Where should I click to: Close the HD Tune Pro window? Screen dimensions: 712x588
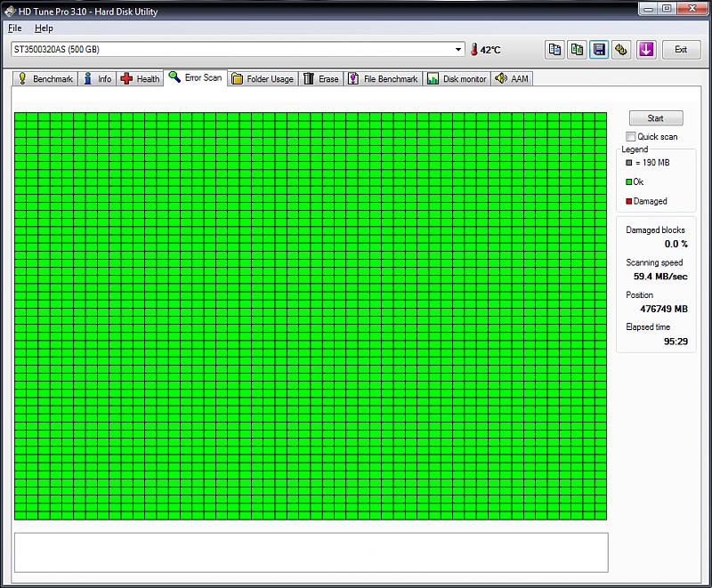pos(692,9)
